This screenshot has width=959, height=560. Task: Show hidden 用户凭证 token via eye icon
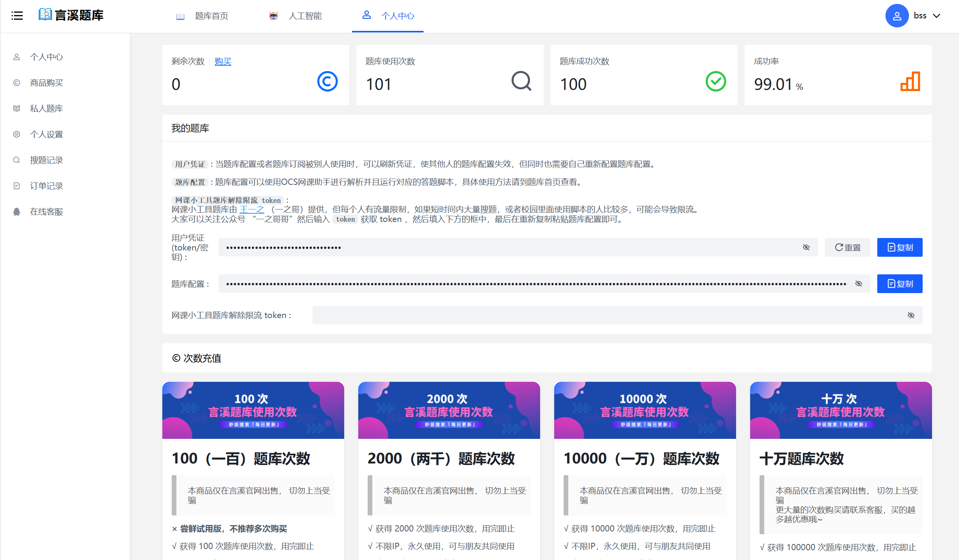pyautogui.click(x=806, y=247)
